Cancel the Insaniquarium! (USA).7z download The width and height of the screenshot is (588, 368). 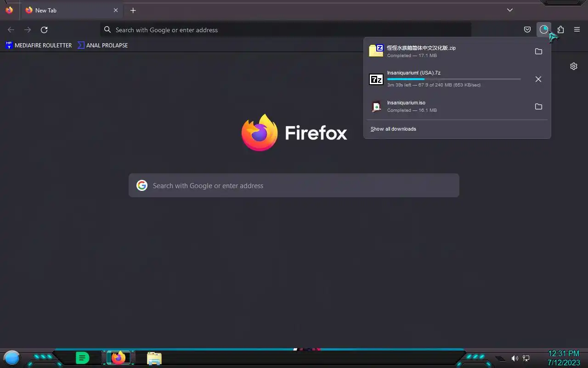pyautogui.click(x=538, y=79)
